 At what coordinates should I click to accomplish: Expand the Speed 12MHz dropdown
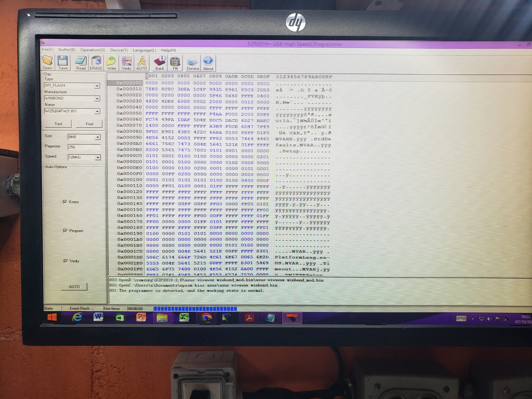point(98,158)
